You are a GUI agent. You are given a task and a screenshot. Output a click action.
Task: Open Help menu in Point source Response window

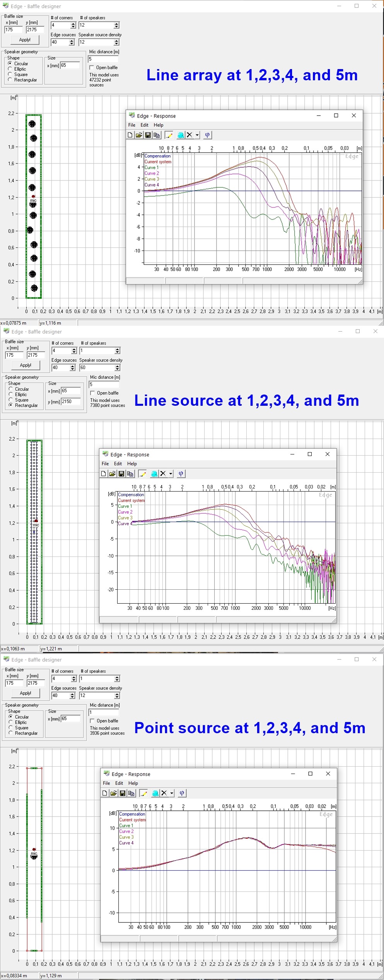(133, 783)
